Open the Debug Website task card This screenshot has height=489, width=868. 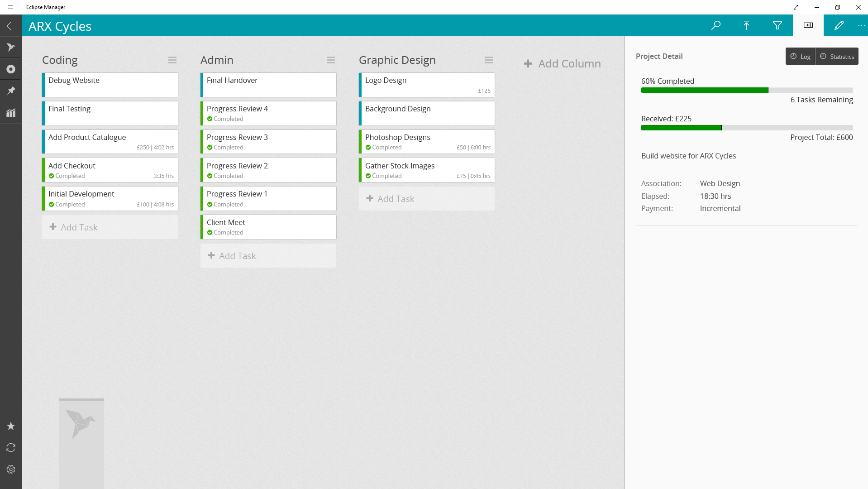[x=110, y=85]
